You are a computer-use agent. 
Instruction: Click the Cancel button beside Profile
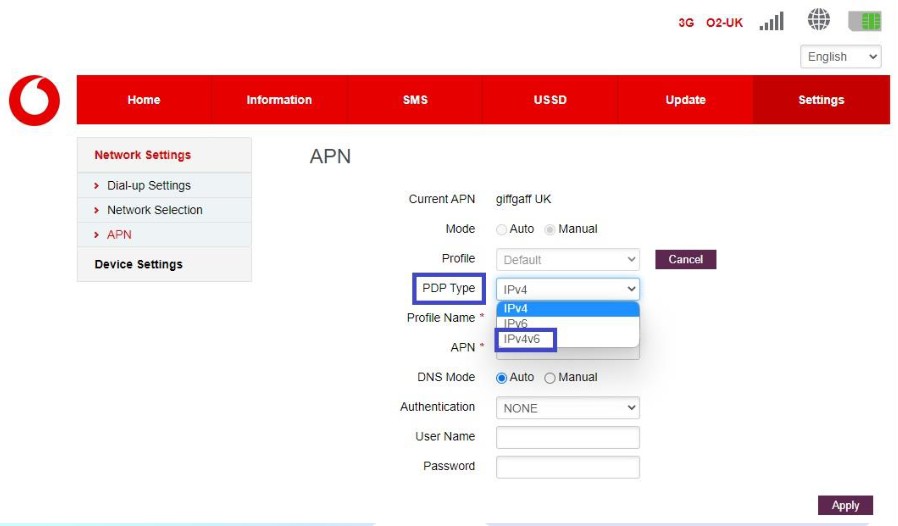(x=685, y=259)
